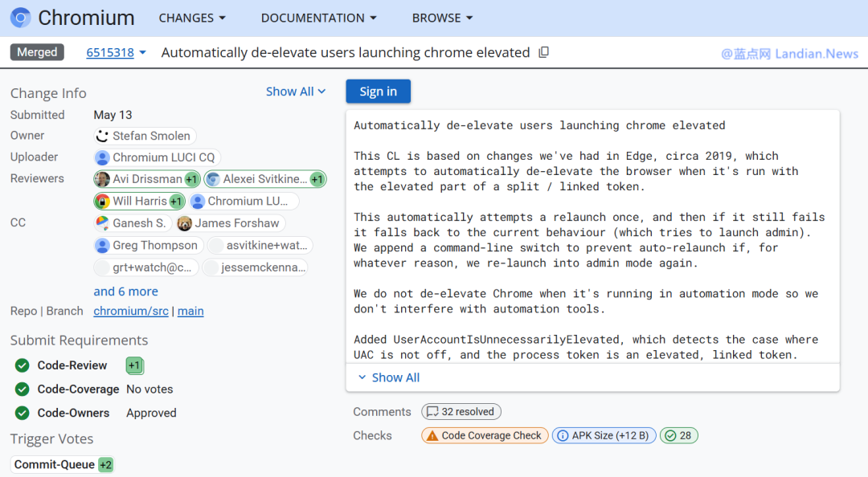This screenshot has height=477, width=868.
Task: Click Avi Drissman's avatar photo
Action: [x=102, y=179]
